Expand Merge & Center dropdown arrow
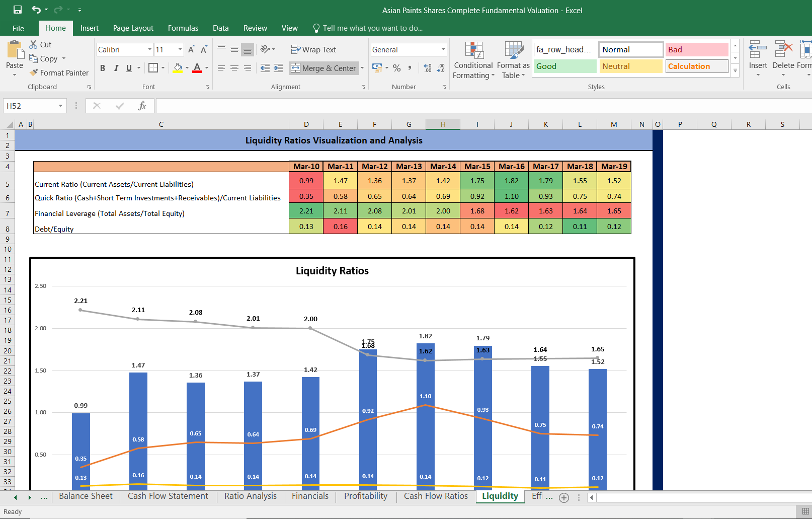The image size is (812, 519). click(362, 68)
